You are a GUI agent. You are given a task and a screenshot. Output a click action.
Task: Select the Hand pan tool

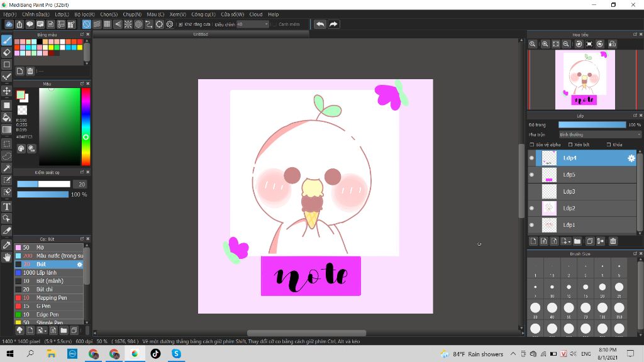[x=6, y=257]
